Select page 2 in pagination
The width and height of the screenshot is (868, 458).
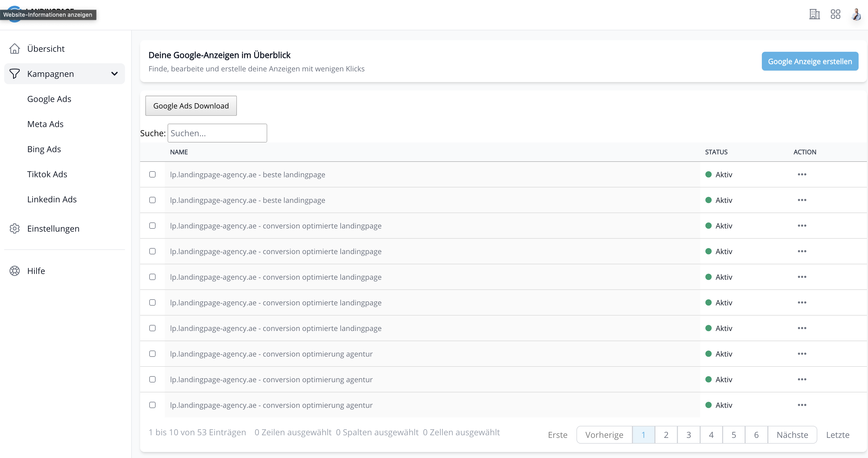pos(666,434)
